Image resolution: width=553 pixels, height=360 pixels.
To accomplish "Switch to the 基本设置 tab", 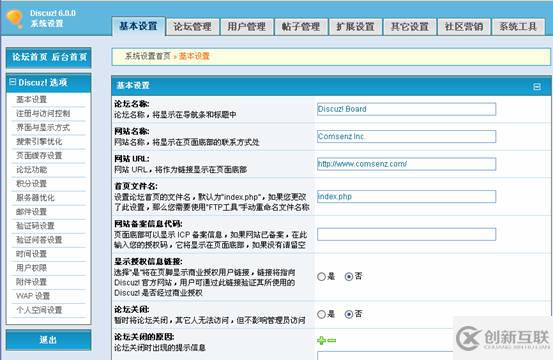I will coord(138,26).
